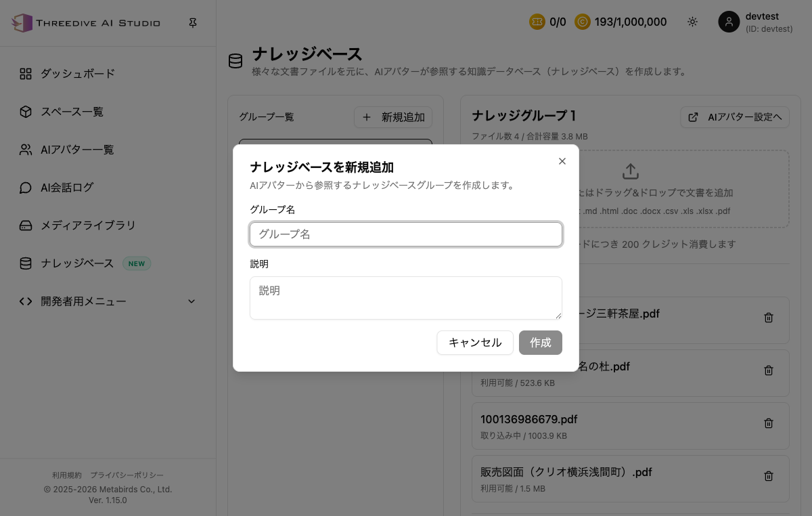Close the ナレッジベースを新規追加 dialog with X
Image resolution: width=812 pixels, height=516 pixels.
[x=562, y=161]
